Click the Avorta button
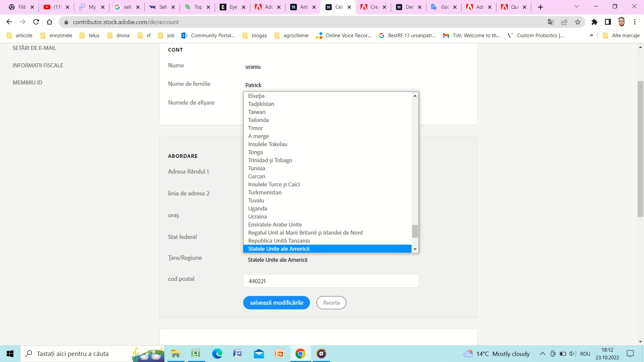 point(331,303)
